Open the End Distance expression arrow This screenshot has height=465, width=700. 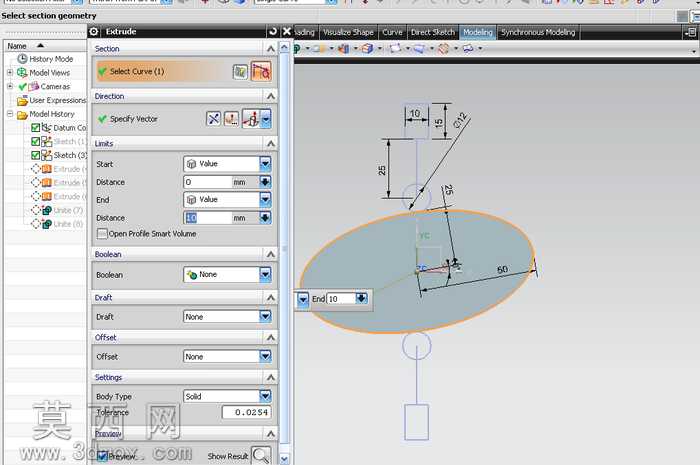(265, 218)
